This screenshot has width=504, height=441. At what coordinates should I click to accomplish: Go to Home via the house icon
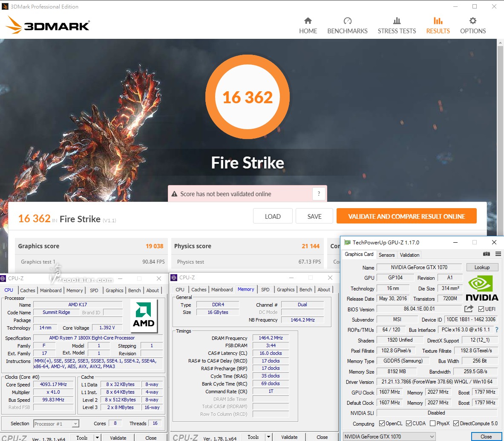tap(308, 21)
